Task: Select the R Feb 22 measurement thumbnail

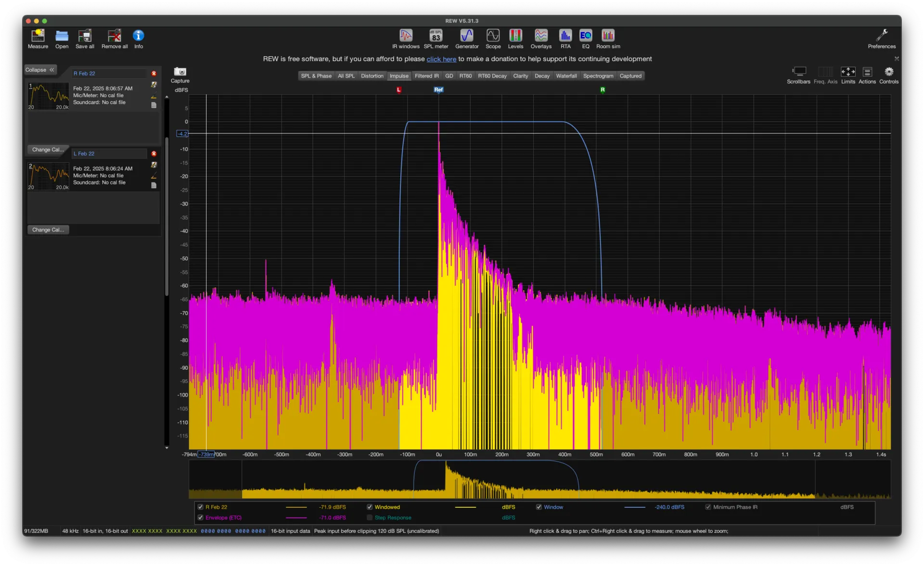Action: pyautogui.click(x=48, y=96)
